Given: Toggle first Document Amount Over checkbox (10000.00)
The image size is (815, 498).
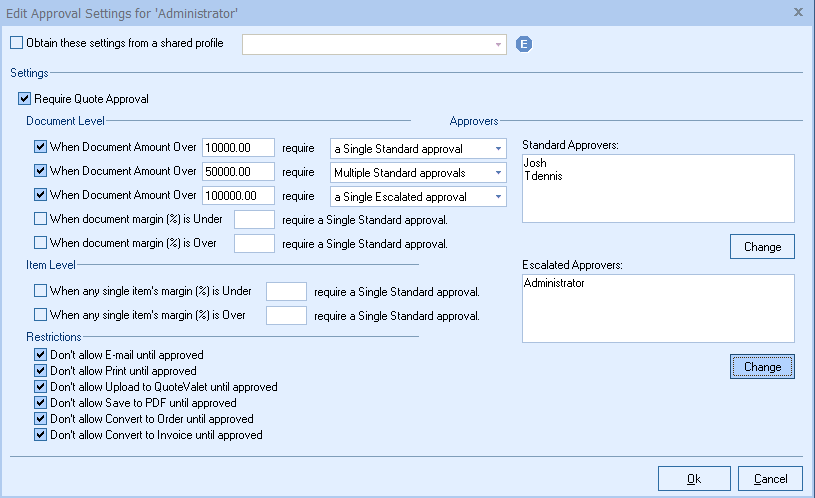Looking at the screenshot, I should (x=40, y=148).
